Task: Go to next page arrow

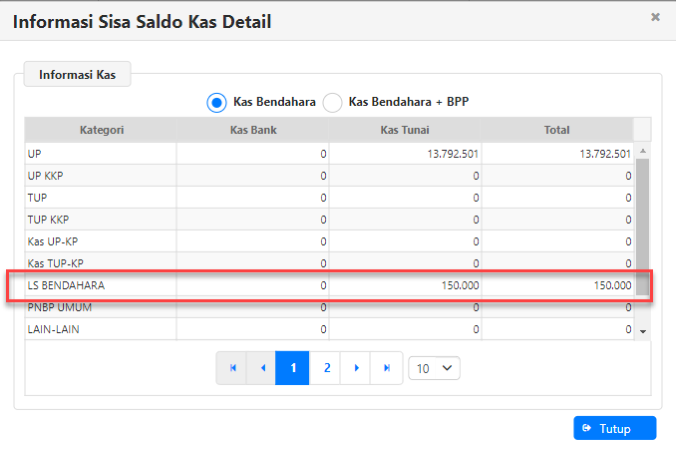Action: [356, 368]
